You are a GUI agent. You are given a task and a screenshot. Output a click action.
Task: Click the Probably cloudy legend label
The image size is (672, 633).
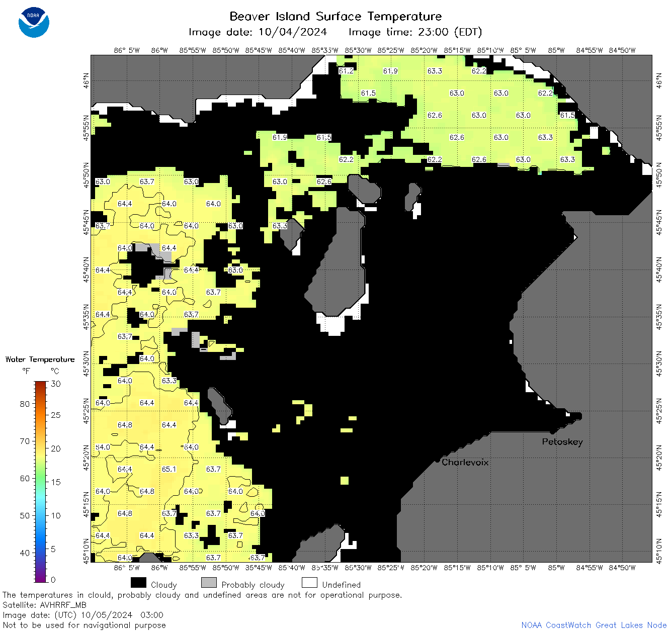click(x=253, y=585)
